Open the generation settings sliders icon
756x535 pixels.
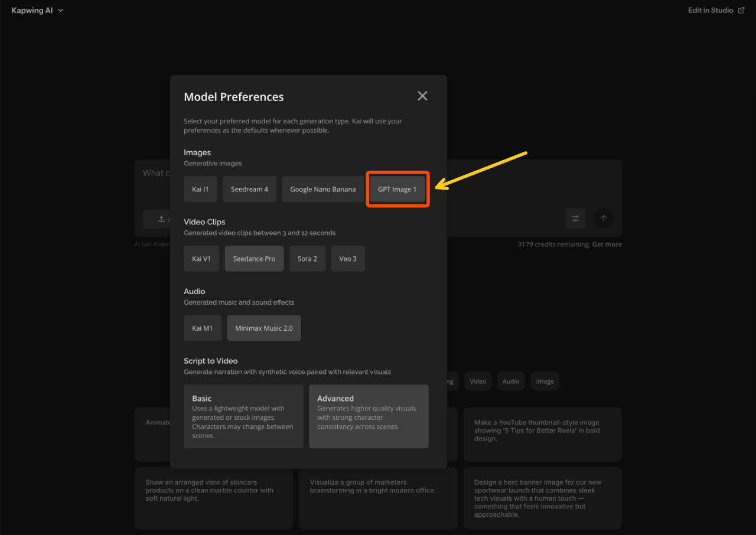(x=575, y=218)
